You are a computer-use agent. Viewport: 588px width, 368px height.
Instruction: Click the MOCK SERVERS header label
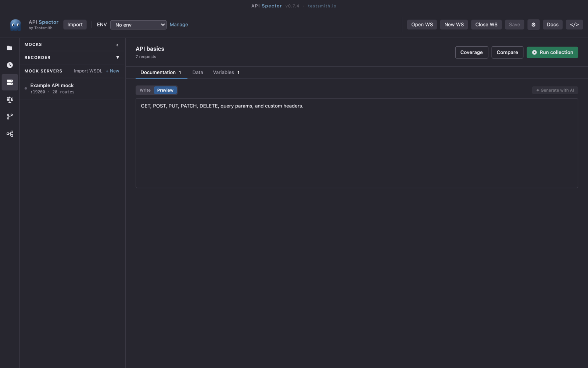pos(43,71)
